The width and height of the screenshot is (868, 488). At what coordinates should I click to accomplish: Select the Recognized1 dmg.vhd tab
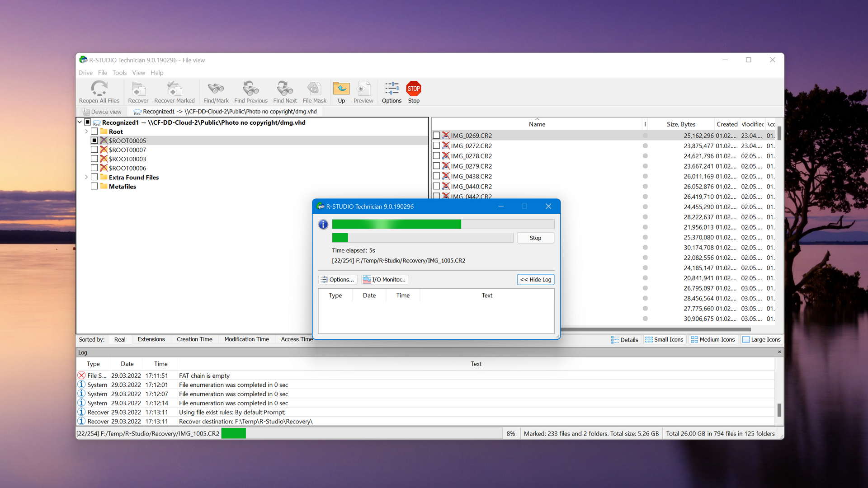(225, 112)
